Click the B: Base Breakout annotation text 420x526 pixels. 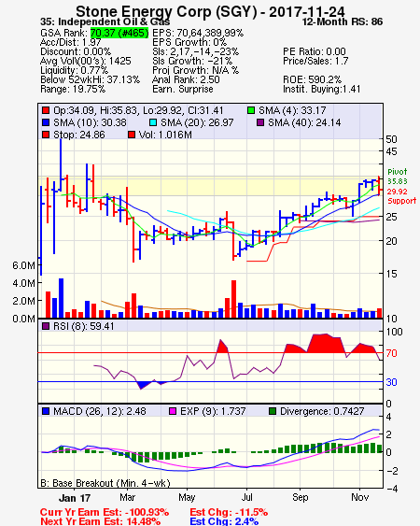click(105, 483)
